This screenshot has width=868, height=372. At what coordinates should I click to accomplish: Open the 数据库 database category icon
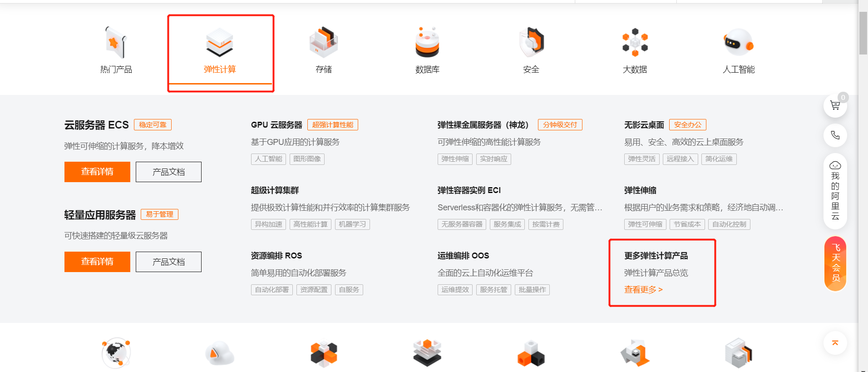427,42
